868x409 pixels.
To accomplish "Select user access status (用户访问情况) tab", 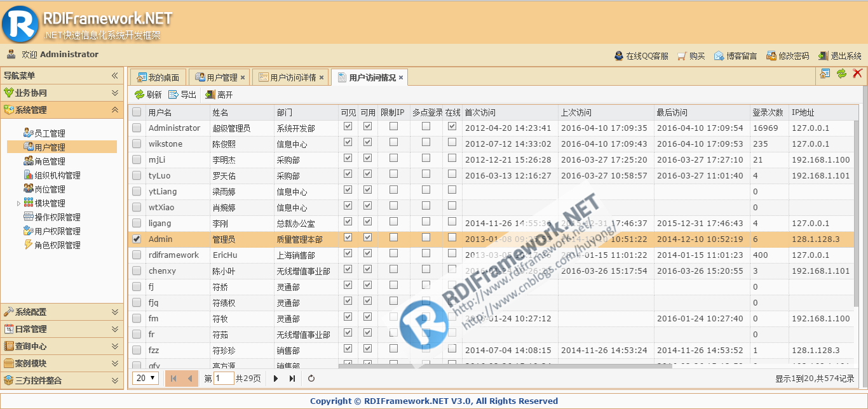I will point(369,77).
